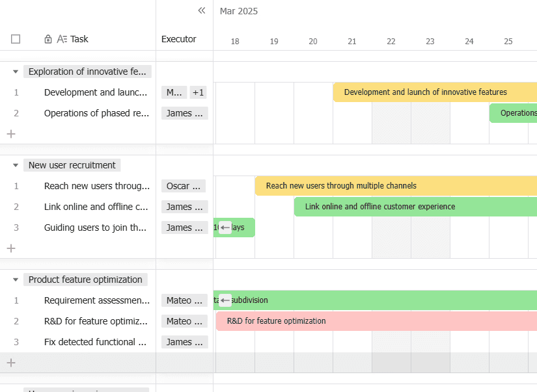Select yellow Development and launch bar

[435, 92]
